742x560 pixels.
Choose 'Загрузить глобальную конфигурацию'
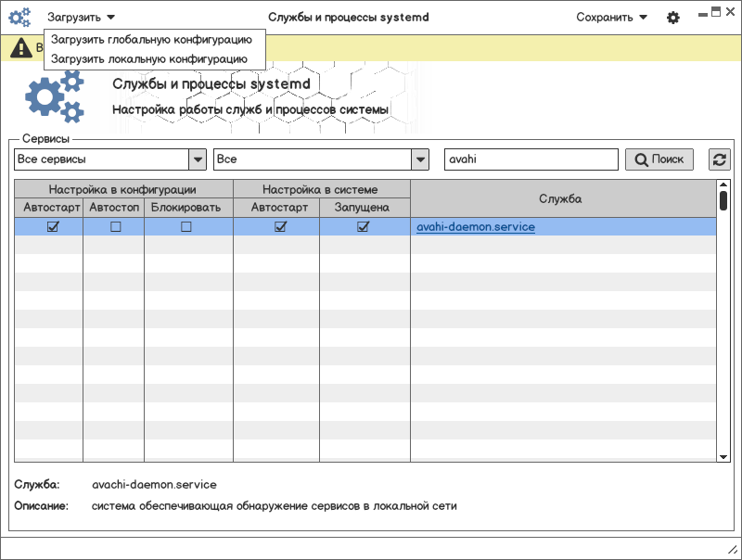pos(151,40)
